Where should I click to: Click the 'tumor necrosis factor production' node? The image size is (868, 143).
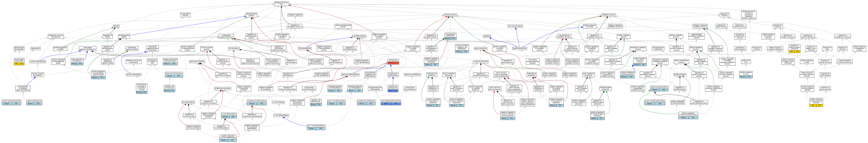(x=495, y=88)
